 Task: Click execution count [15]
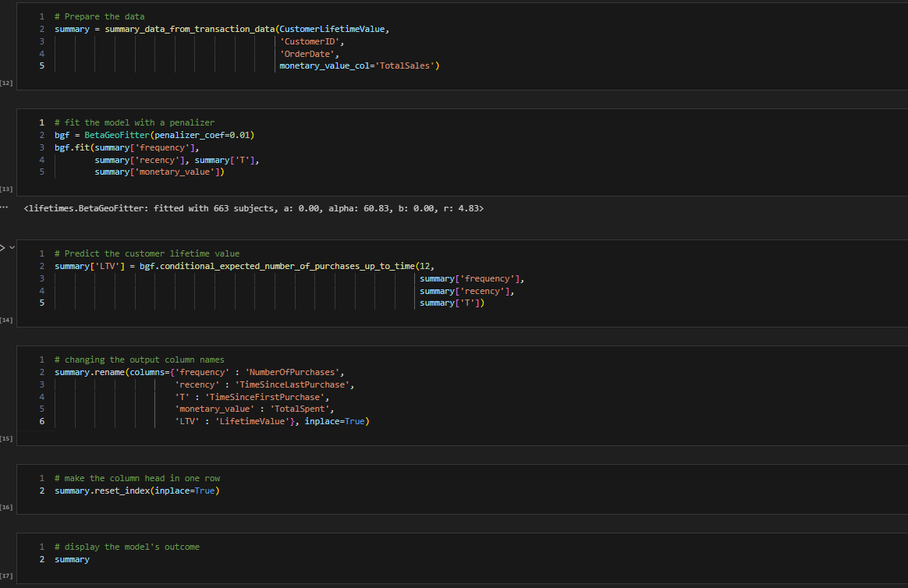[x=6, y=438]
